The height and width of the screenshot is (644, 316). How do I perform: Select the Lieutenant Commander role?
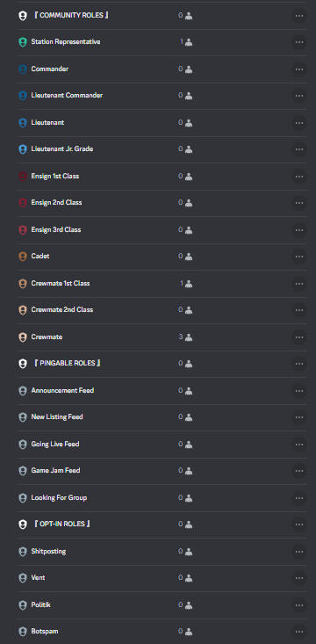point(162,96)
